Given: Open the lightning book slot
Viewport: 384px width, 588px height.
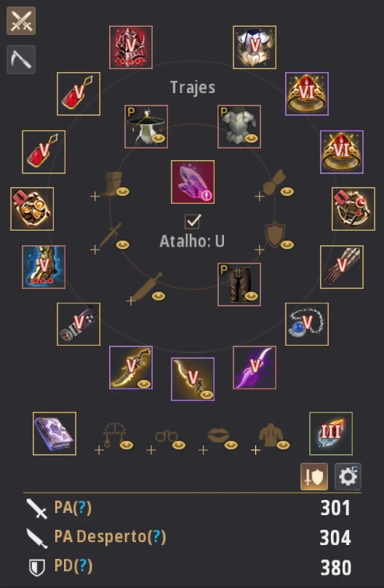Looking at the screenshot, I should click(55, 434).
